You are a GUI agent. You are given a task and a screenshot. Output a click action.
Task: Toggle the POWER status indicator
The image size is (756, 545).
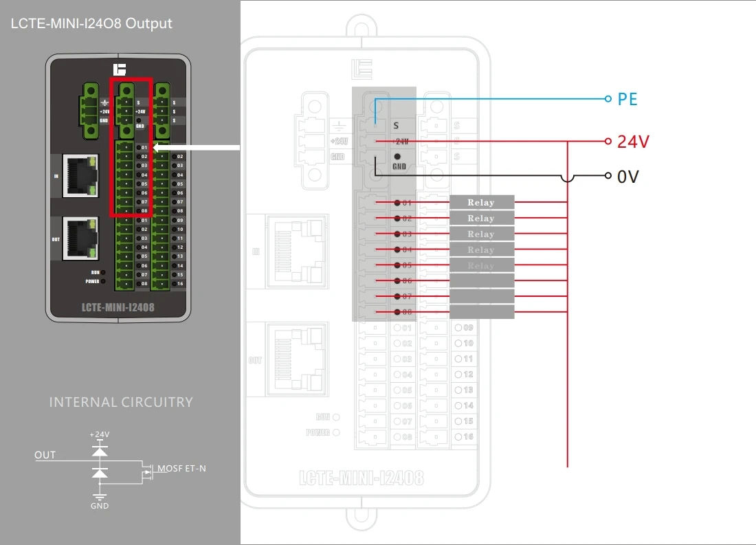pos(104,280)
